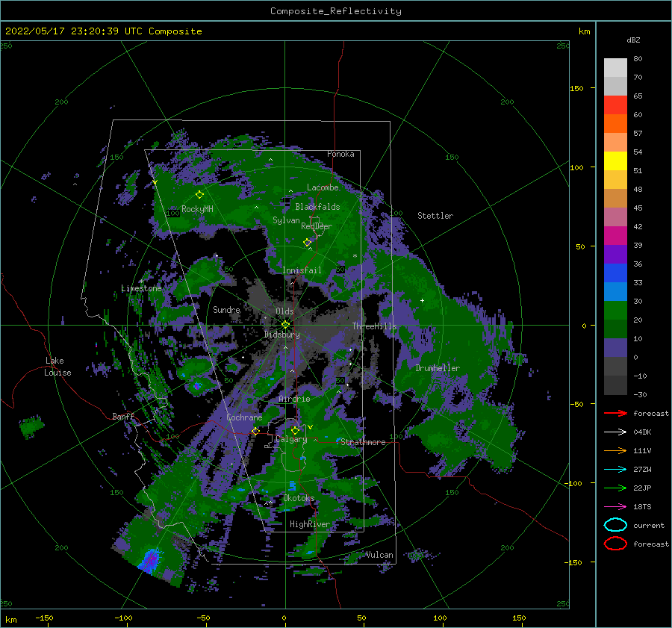Click the blue 33 dBZ color swatch

tap(615, 273)
